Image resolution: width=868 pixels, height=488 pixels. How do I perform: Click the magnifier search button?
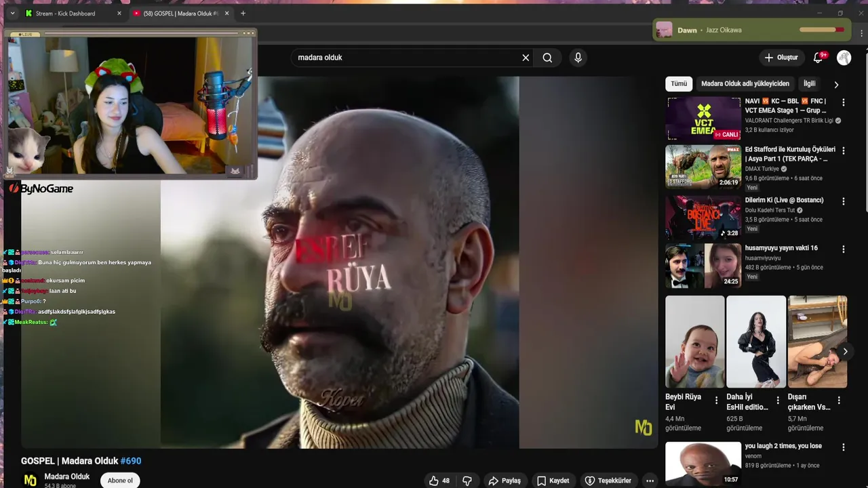(547, 58)
